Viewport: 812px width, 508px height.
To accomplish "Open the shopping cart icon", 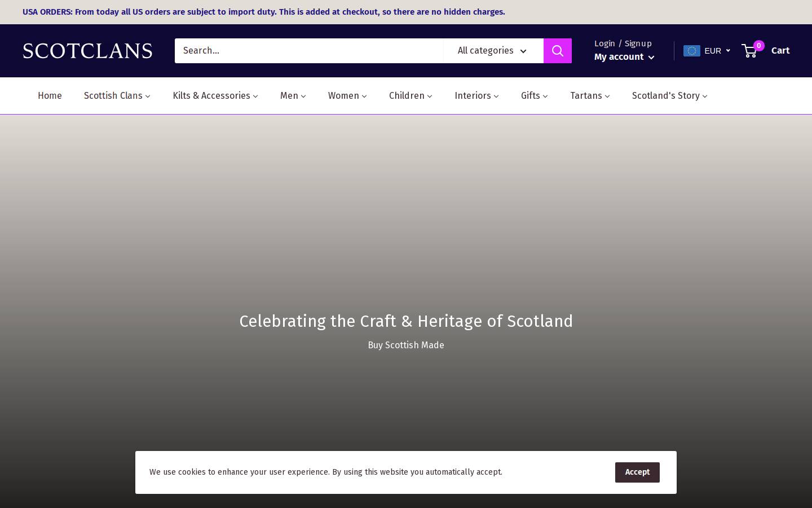I will [749, 51].
